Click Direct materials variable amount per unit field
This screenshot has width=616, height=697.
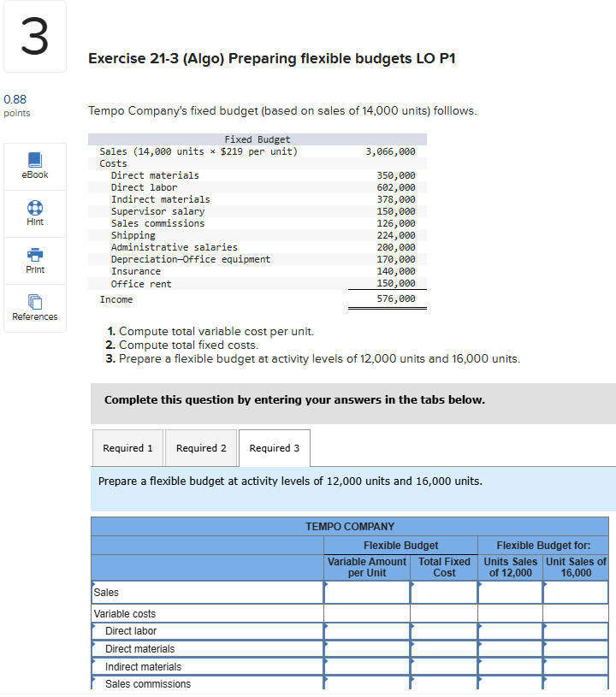point(367,649)
